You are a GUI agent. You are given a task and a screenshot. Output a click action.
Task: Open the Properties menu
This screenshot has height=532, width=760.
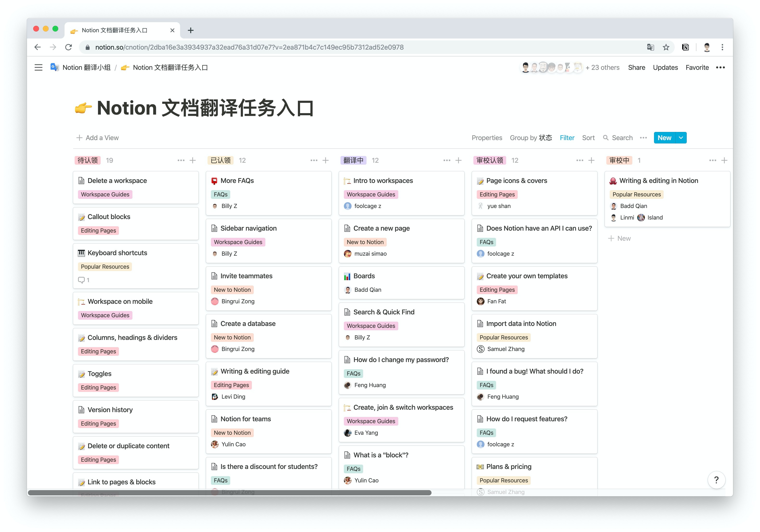(x=487, y=138)
